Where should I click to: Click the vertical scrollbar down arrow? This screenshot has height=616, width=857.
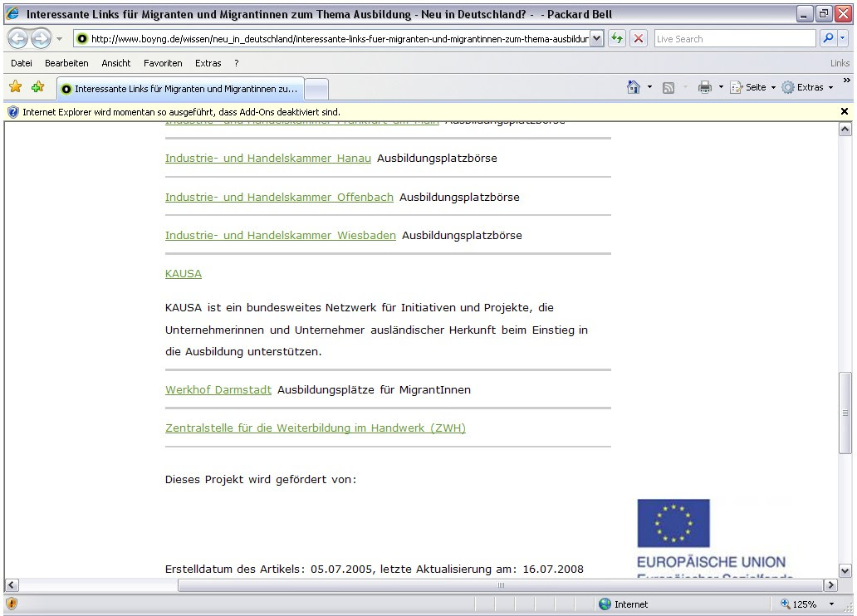tap(845, 570)
